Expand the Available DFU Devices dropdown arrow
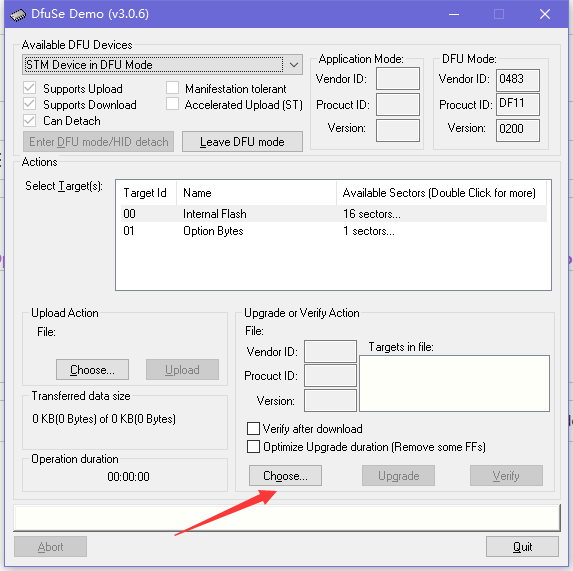 click(294, 65)
